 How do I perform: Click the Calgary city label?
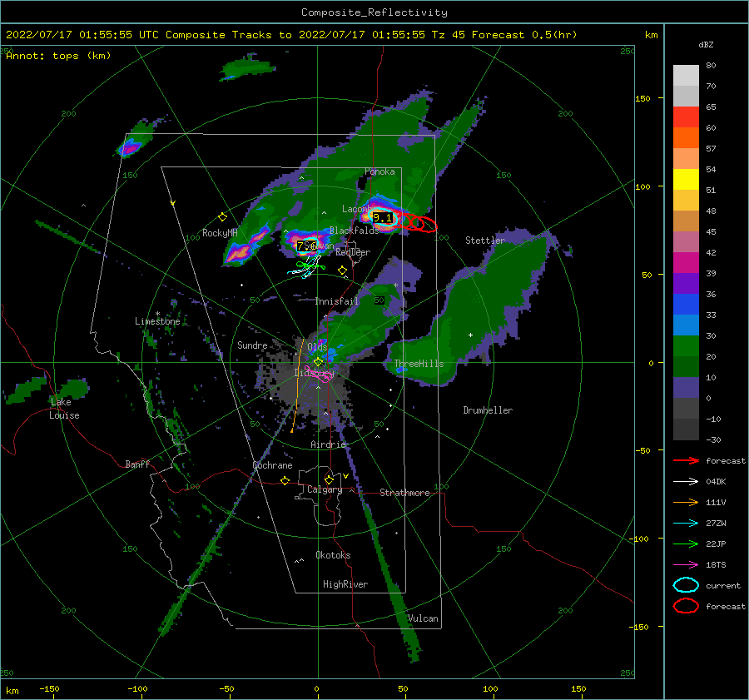click(x=325, y=489)
